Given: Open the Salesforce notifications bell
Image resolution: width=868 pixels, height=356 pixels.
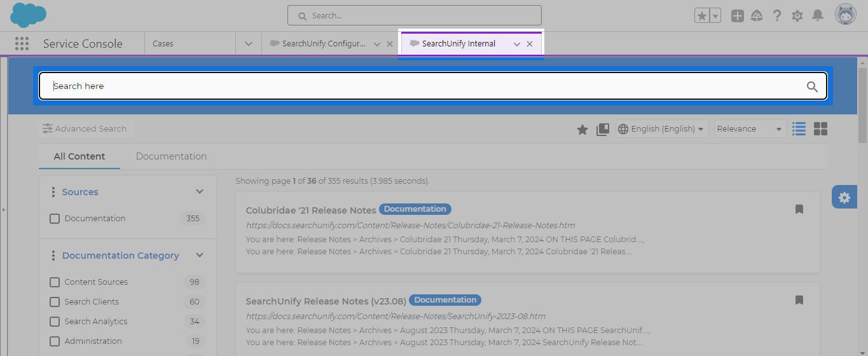Looking at the screenshot, I should tap(818, 16).
